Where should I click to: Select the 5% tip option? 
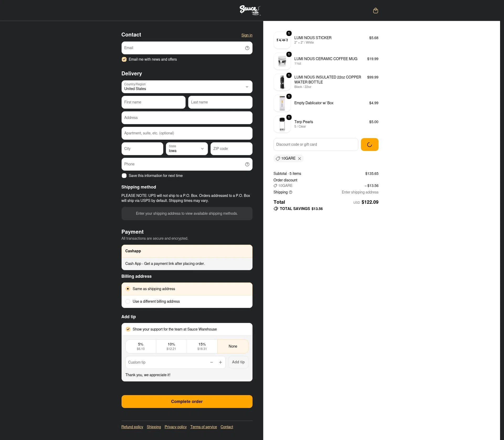pyautogui.click(x=141, y=346)
